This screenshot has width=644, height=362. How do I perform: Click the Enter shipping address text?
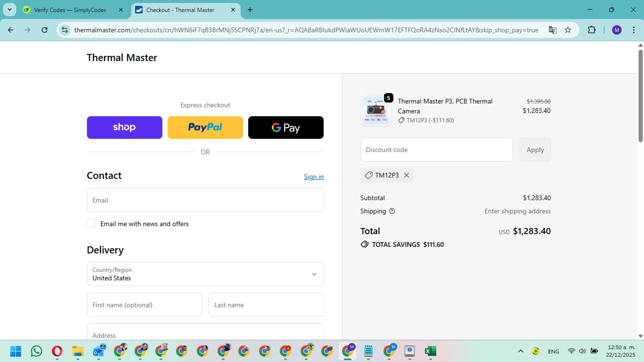pos(518,211)
